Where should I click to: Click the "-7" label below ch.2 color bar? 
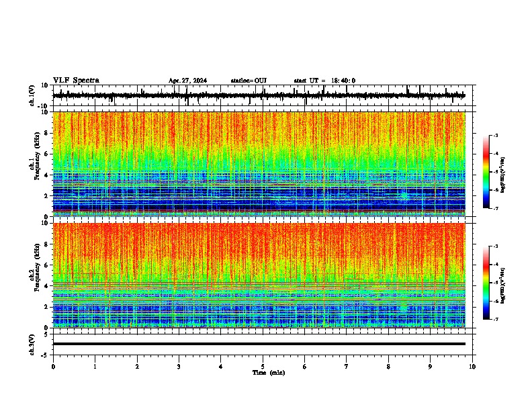click(495, 320)
